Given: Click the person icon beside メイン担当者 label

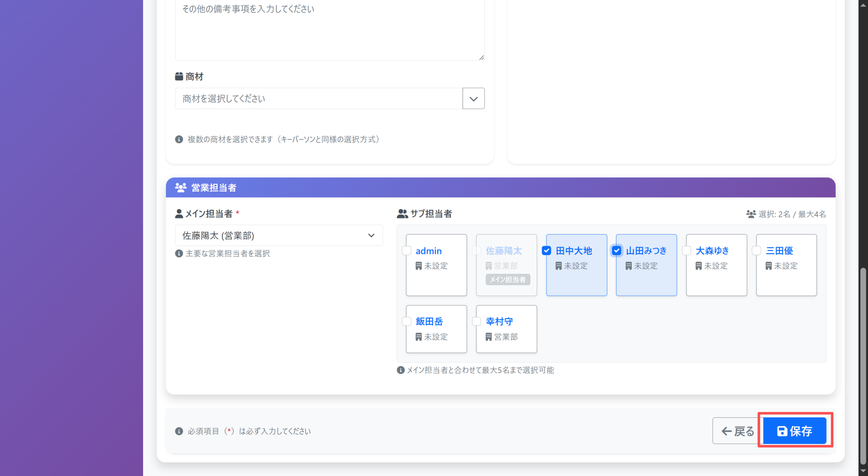Looking at the screenshot, I should point(178,213).
